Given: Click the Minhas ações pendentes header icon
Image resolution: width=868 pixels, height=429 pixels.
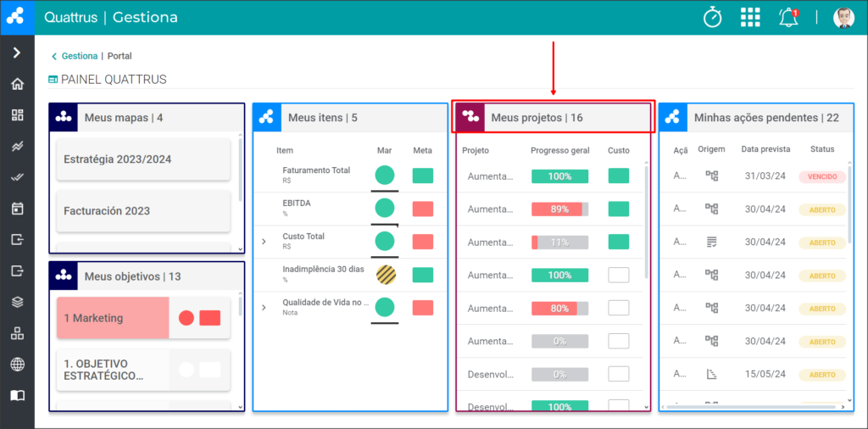Looking at the screenshot, I should (x=674, y=117).
